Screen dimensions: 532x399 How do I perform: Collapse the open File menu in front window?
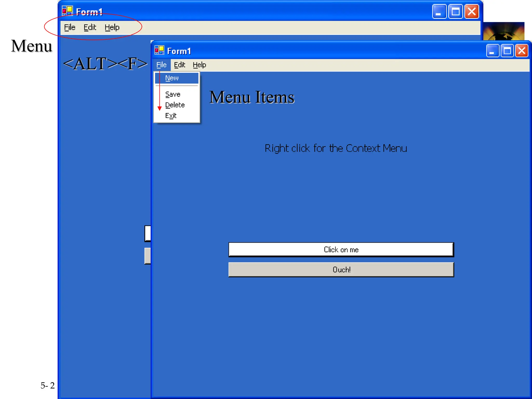tap(161, 65)
